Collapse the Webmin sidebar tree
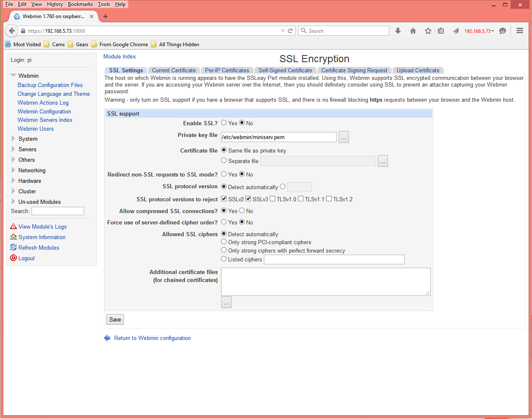532x419 pixels. (x=13, y=76)
